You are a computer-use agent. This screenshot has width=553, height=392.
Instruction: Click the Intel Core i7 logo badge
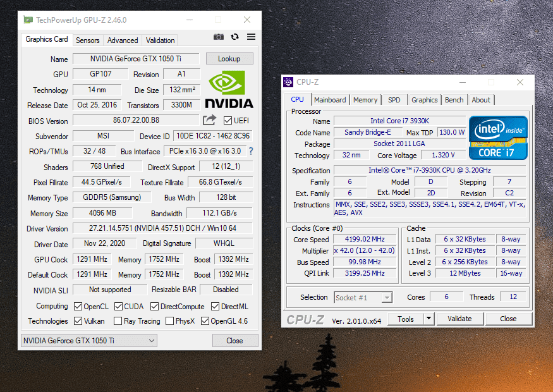[x=498, y=138]
